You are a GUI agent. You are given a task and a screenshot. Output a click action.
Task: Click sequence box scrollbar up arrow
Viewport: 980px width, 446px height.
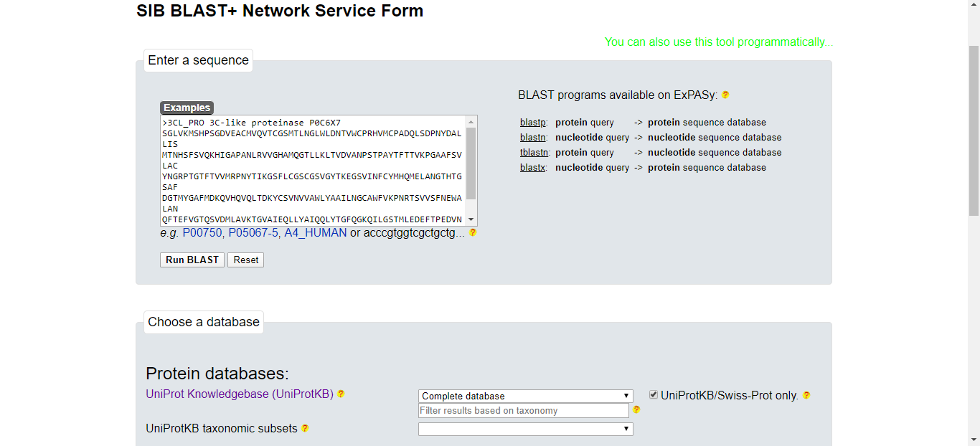point(471,122)
